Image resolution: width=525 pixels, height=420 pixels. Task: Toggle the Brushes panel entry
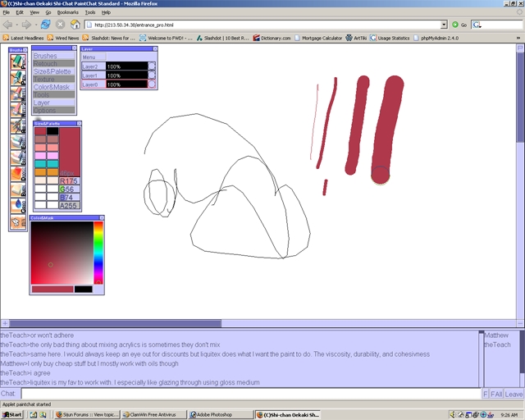(53, 56)
